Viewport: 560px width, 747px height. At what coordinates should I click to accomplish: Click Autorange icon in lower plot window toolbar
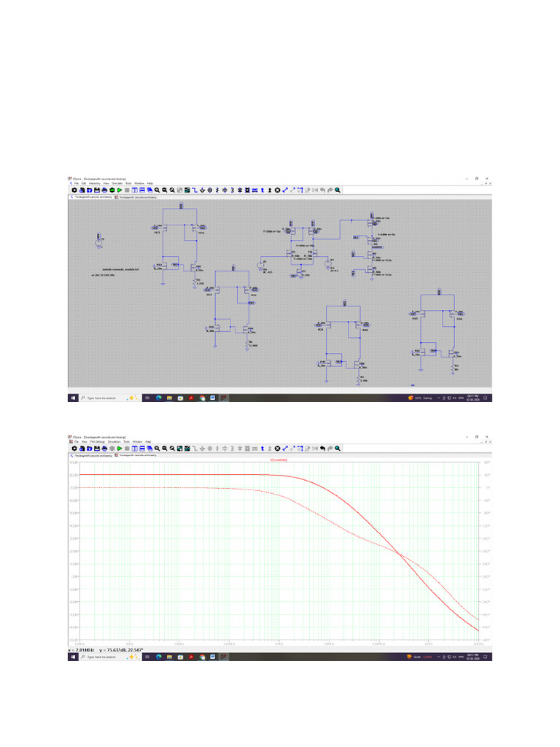point(179,449)
